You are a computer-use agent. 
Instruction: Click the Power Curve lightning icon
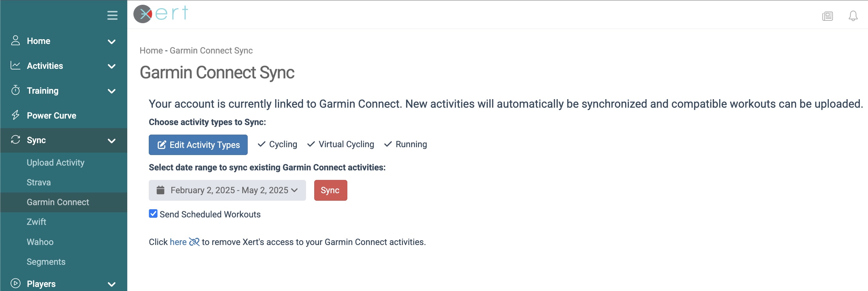click(x=15, y=115)
